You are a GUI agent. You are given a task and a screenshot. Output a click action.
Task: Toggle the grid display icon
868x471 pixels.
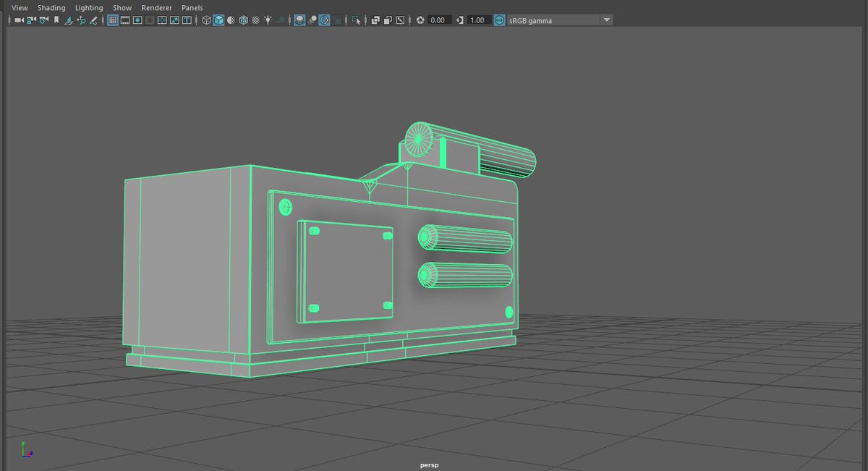[113, 20]
